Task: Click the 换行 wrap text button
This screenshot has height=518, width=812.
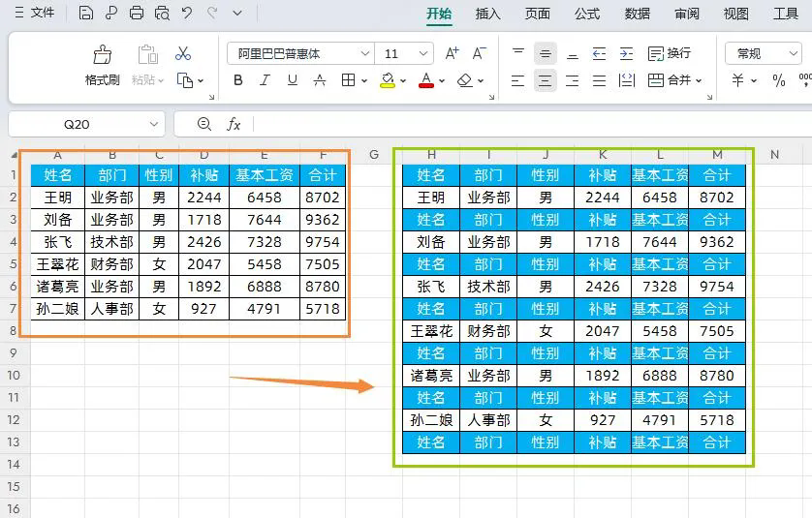Action: click(669, 53)
